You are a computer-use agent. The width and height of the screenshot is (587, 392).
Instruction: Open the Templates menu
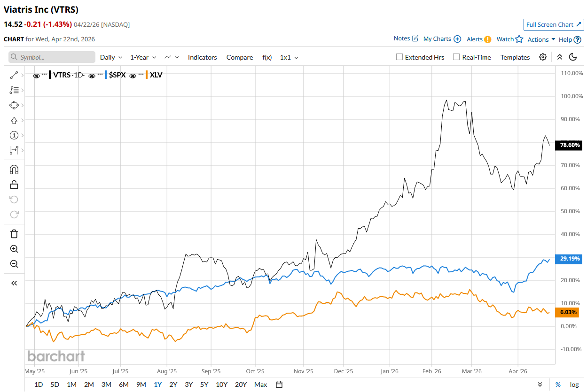(515, 57)
